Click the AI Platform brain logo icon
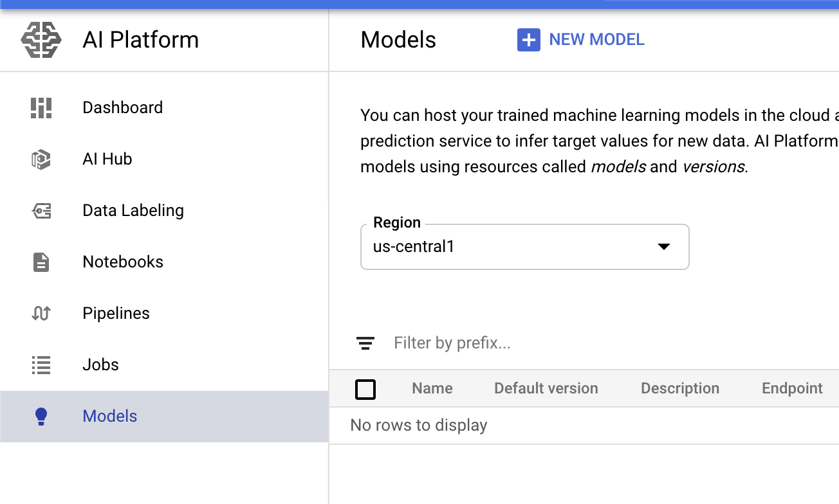This screenshot has width=839, height=504. [x=41, y=40]
